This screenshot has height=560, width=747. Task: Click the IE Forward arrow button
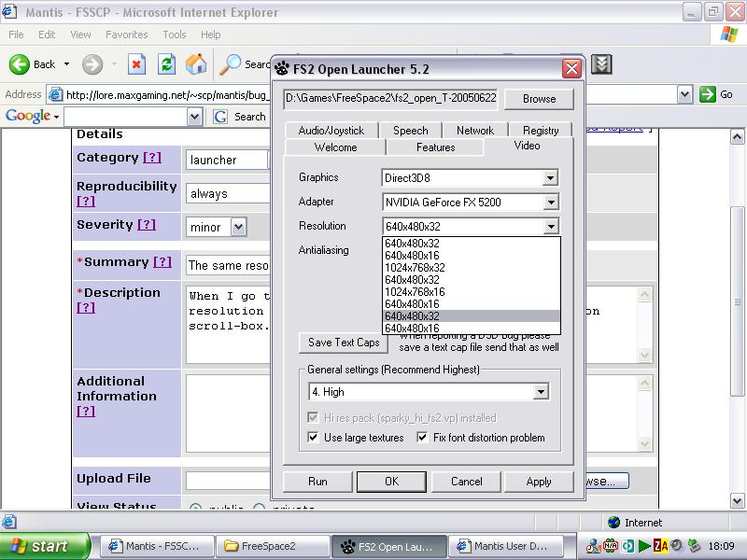92,64
